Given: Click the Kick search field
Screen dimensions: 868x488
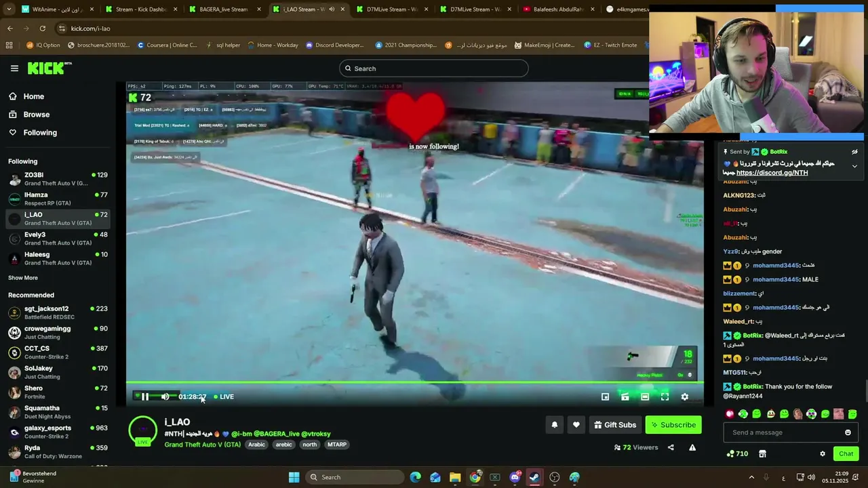Looking at the screenshot, I should [x=434, y=68].
